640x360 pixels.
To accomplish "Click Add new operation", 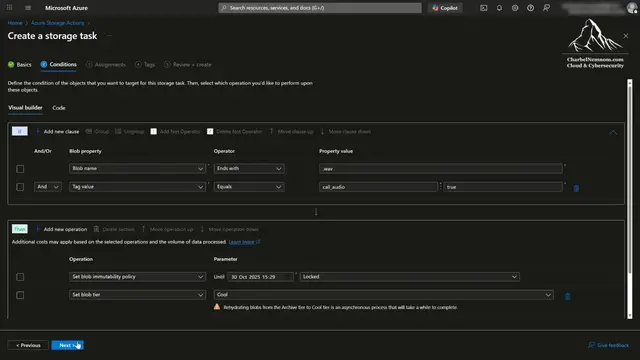I will [x=61, y=229].
